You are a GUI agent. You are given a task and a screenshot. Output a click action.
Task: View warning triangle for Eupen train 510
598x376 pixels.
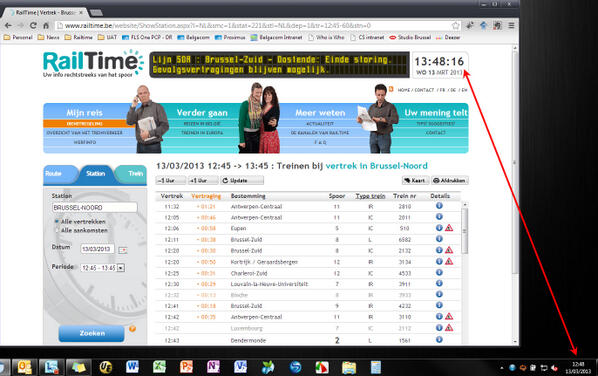click(x=449, y=228)
